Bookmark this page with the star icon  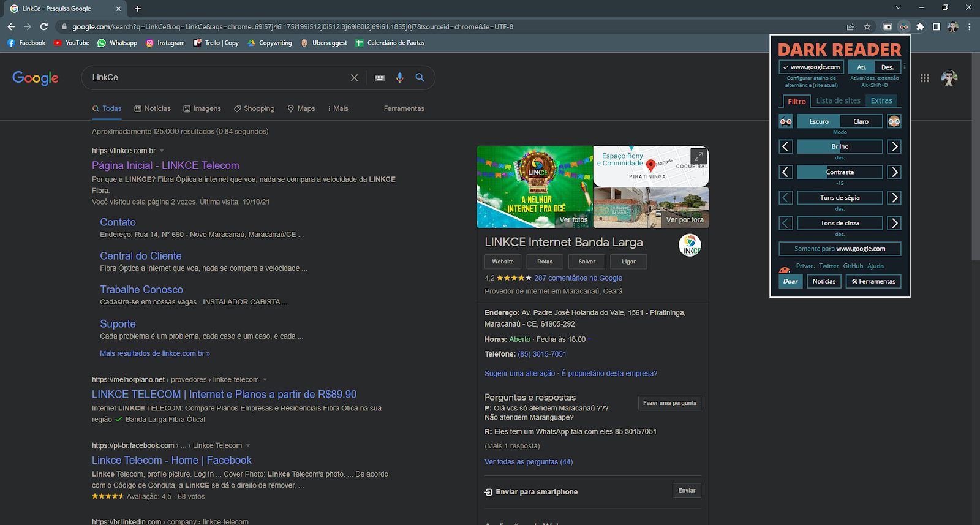point(867,26)
